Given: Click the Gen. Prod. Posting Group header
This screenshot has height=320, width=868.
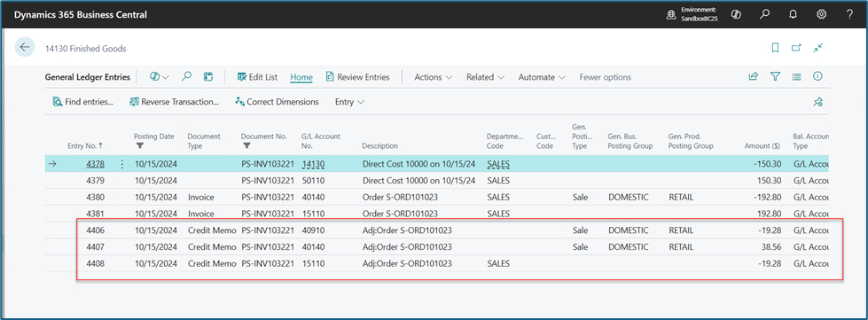Looking at the screenshot, I should coord(691,141).
